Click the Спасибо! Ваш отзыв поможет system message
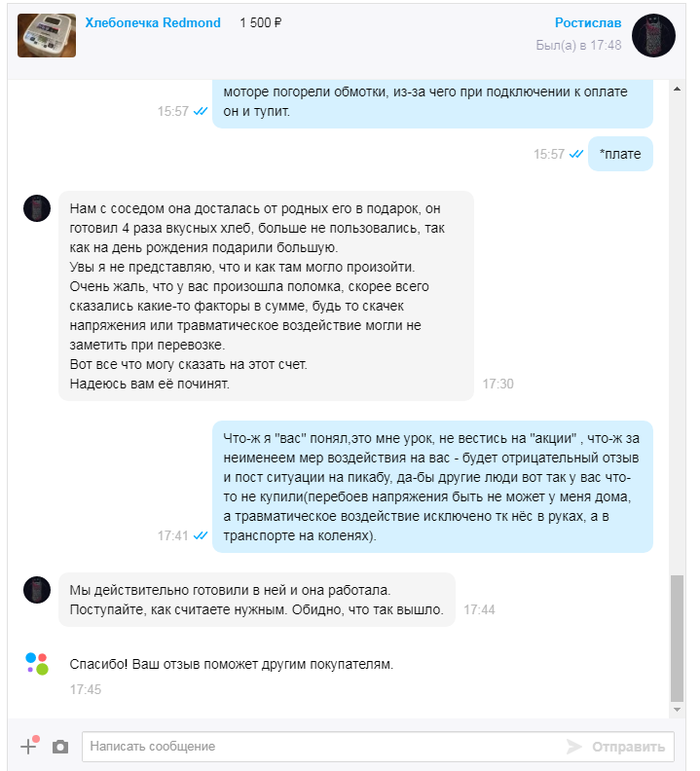Viewport: 700px width, 771px height. [x=231, y=664]
